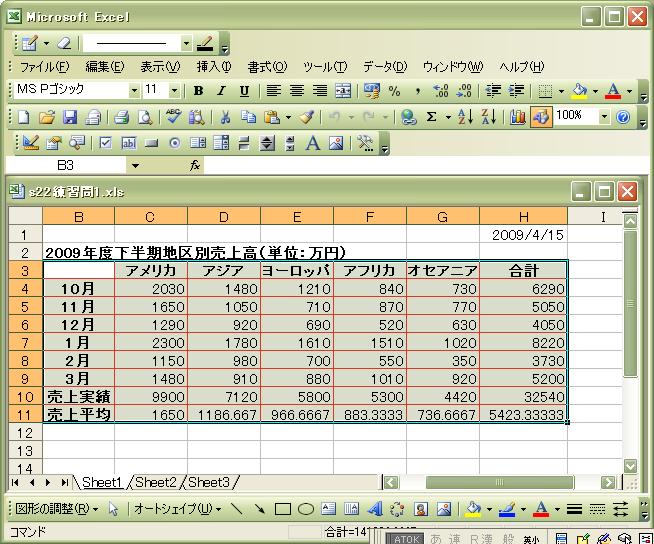654x544 pixels.
Task: Open font size dropdown
Action: [x=175, y=91]
